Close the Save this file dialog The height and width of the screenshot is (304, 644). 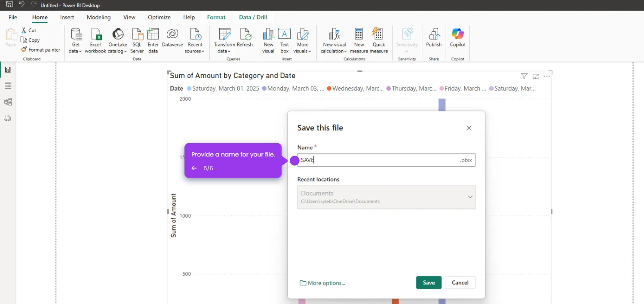pos(469,128)
